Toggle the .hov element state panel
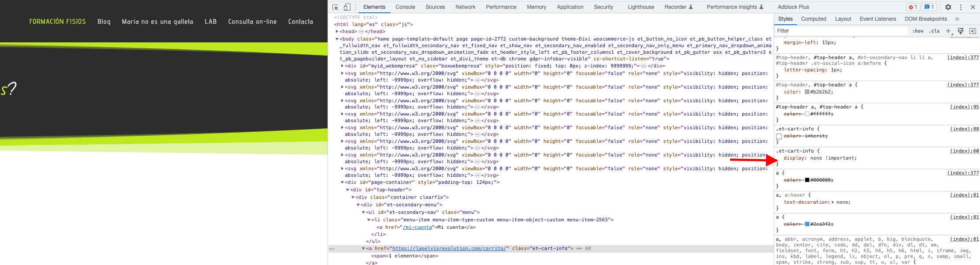This screenshot has width=980, height=265. pos(918,31)
